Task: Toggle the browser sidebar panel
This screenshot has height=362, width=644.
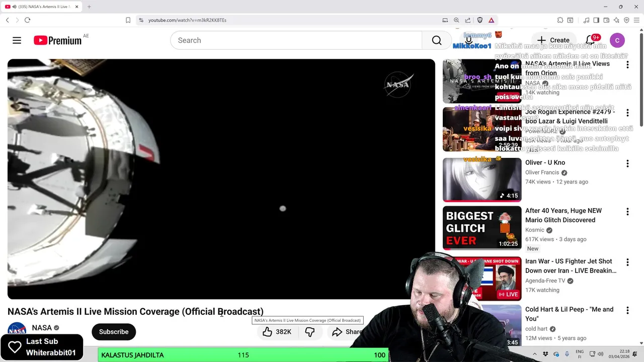Action: (596, 20)
